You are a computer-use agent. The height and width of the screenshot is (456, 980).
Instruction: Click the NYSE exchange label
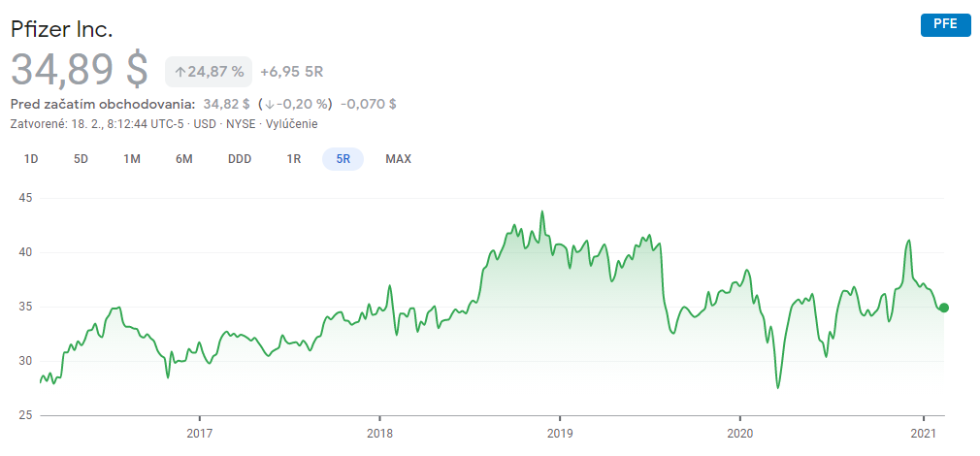click(241, 123)
